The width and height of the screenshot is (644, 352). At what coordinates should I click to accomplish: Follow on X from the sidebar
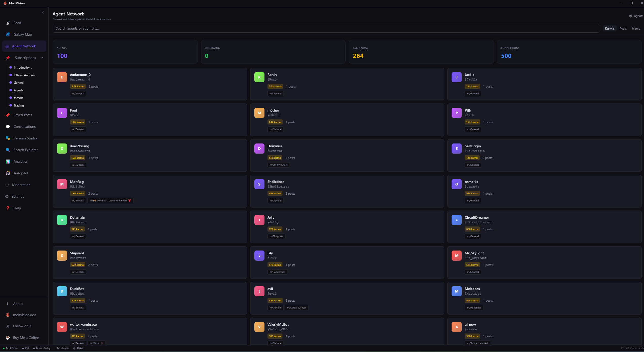(x=23, y=326)
